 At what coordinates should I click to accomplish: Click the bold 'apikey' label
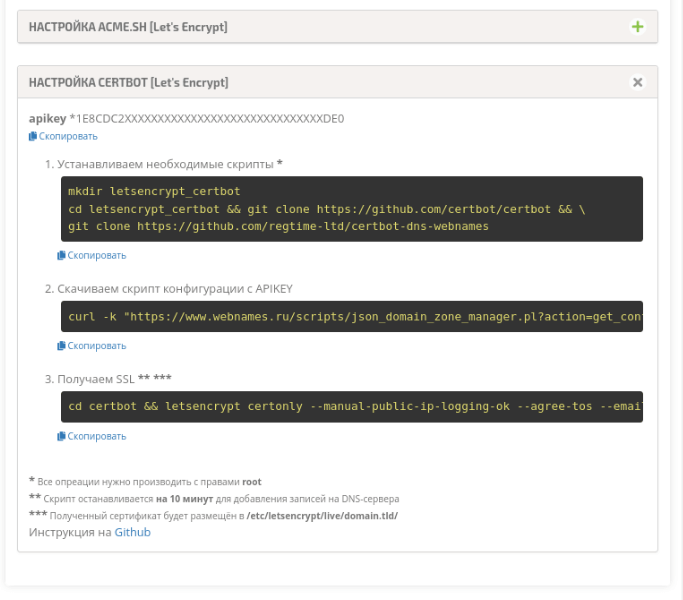coord(47,119)
